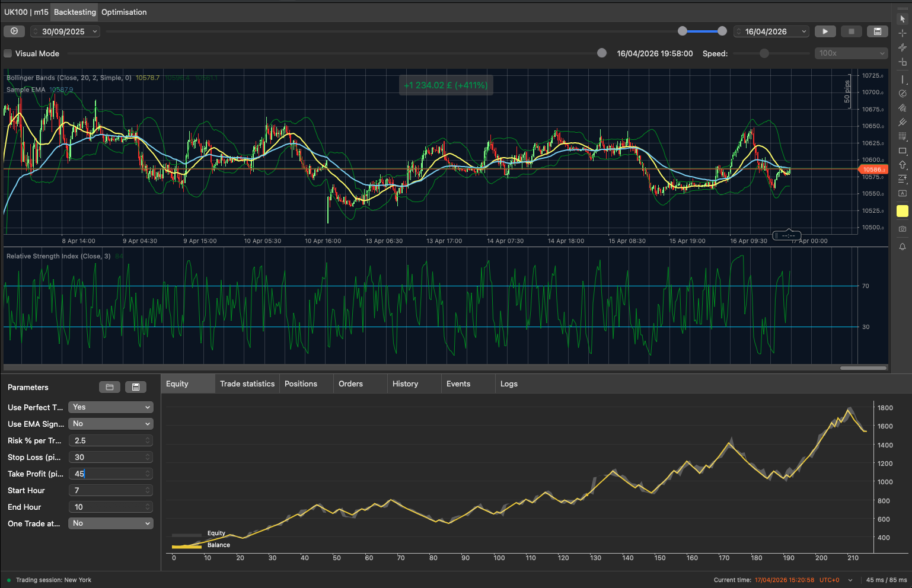Click the visual mode progress slider knob
Viewport: 912px width, 588px height.
pos(602,53)
